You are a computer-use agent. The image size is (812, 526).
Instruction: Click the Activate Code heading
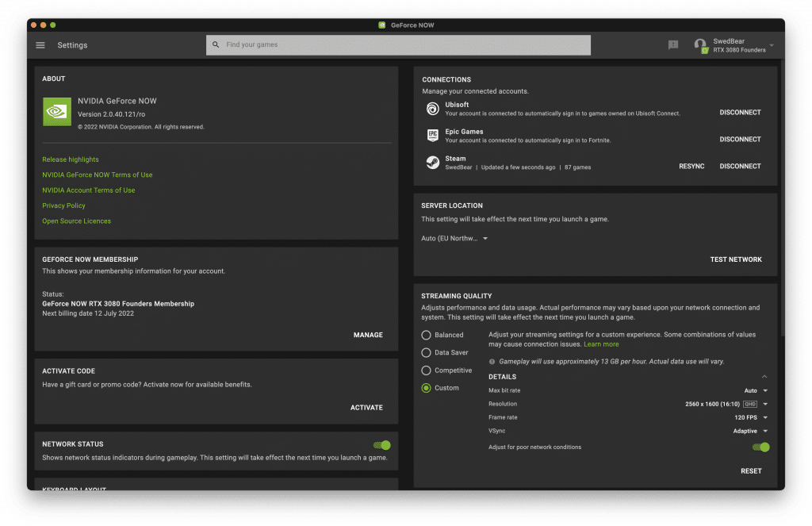(x=68, y=371)
